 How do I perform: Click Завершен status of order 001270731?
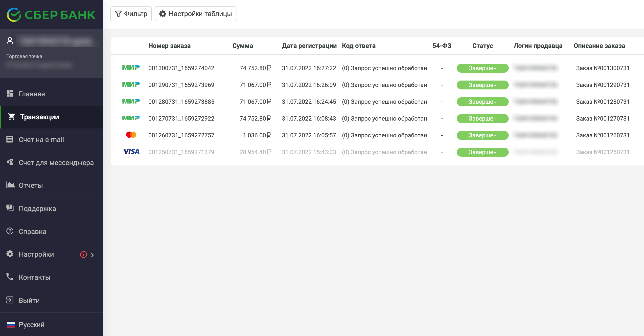pyautogui.click(x=483, y=118)
